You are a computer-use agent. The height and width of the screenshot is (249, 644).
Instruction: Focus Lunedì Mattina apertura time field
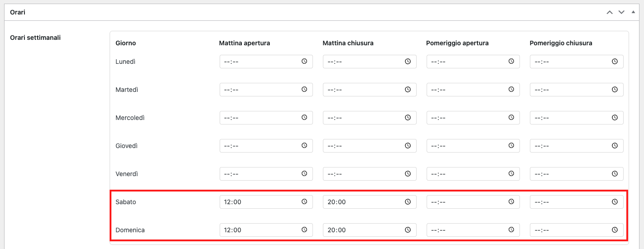[x=266, y=62]
